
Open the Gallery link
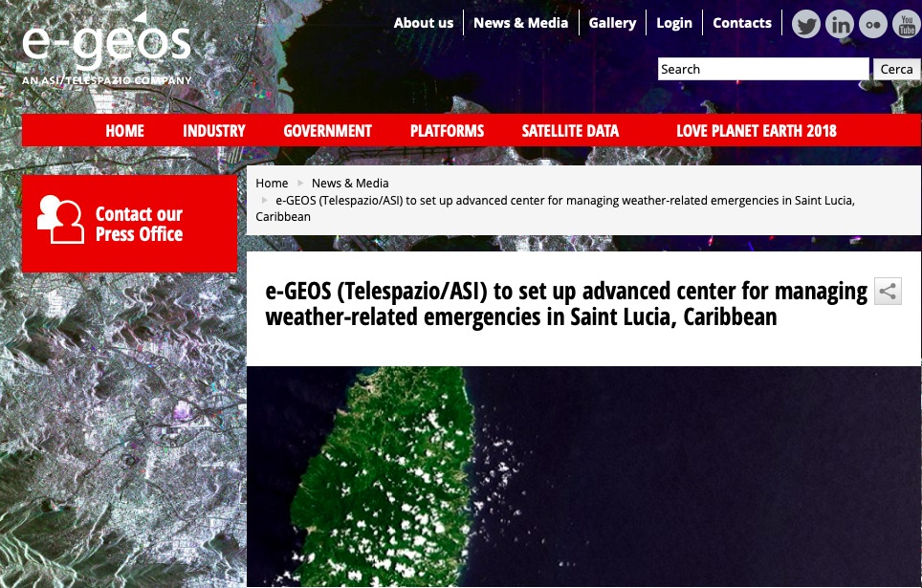612,23
